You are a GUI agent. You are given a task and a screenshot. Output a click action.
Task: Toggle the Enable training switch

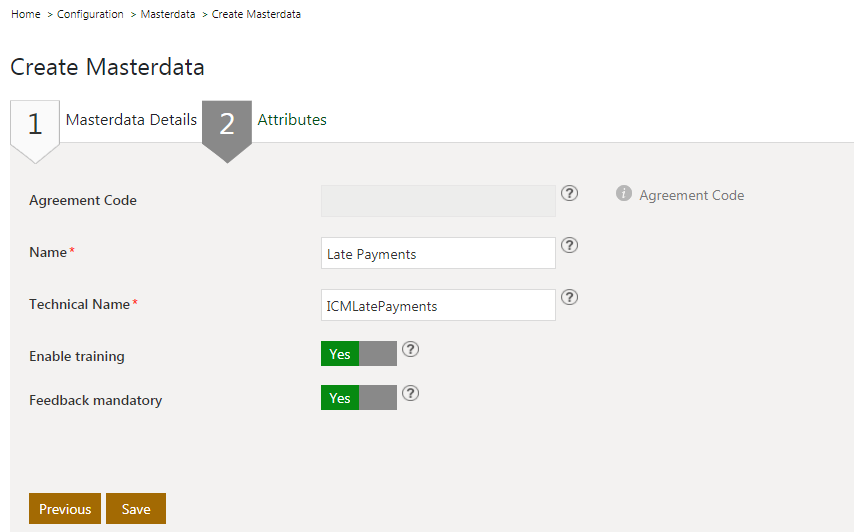coord(359,354)
